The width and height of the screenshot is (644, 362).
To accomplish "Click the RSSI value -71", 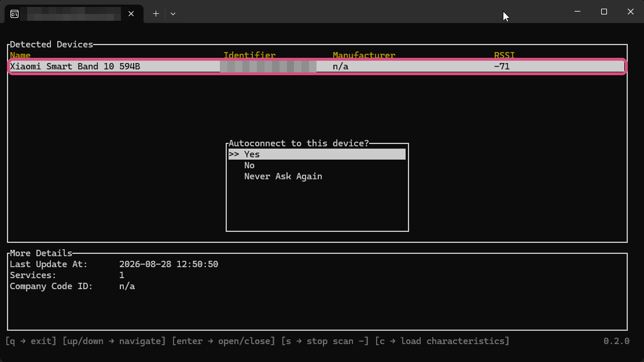I will [x=502, y=67].
